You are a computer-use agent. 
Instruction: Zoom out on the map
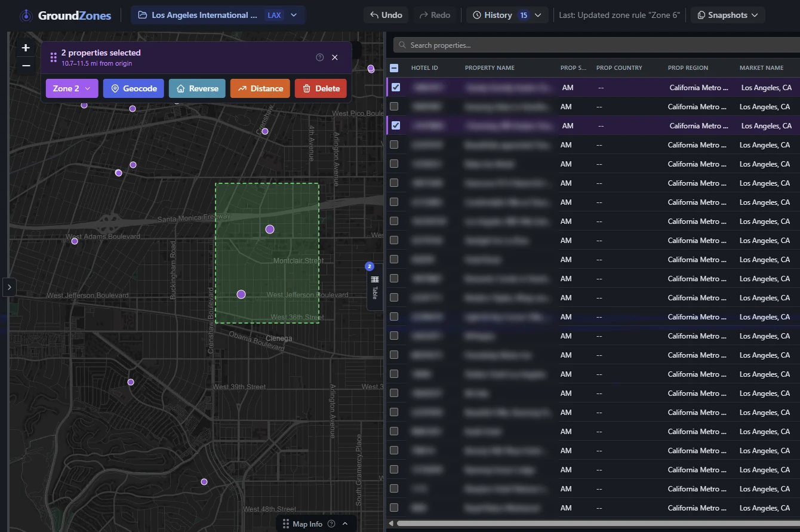26,66
